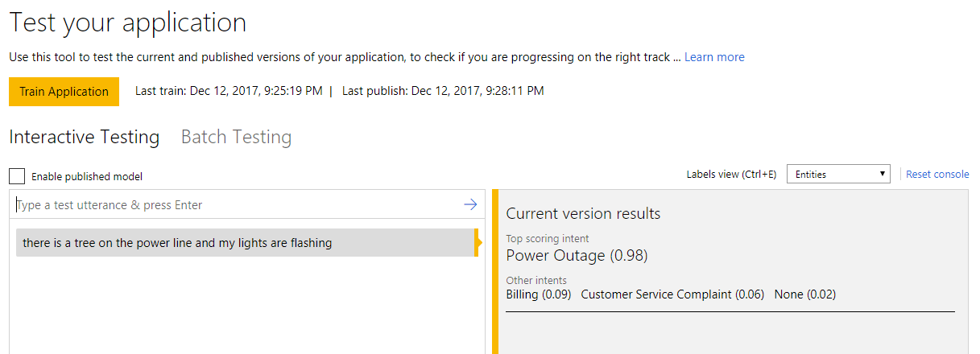Focus the test utterance input field
This screenshot has height=354, width=980.
point(238,205)
